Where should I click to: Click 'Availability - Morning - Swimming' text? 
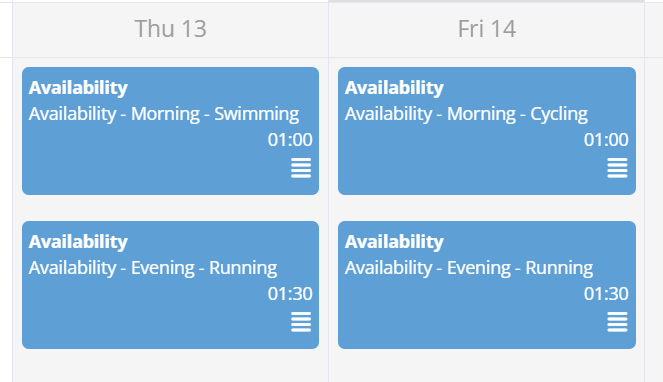point(164,114)
